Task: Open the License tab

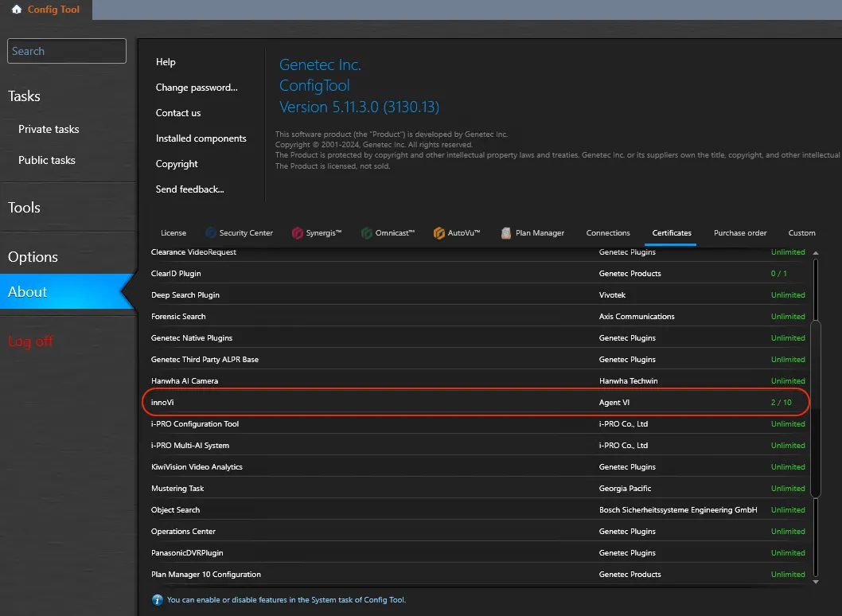Action: [173, 232]
